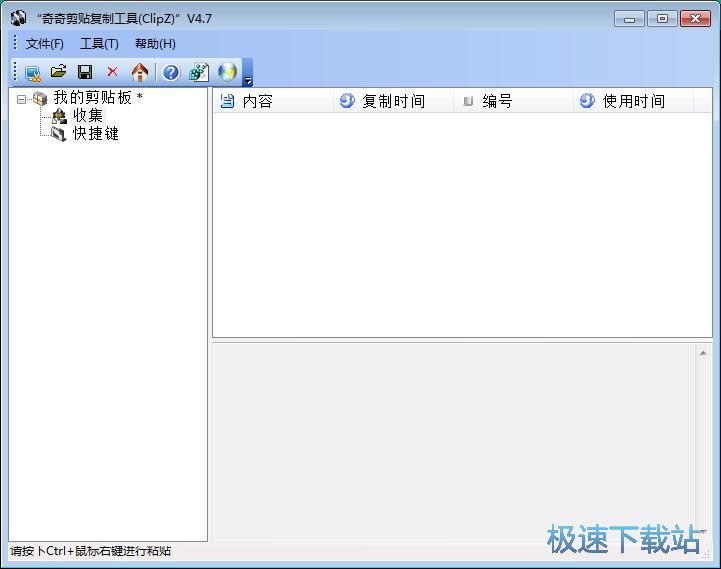Click the red X delete icon
The width and height of the screenshot is (721, 569).
[x=112, y=72]
